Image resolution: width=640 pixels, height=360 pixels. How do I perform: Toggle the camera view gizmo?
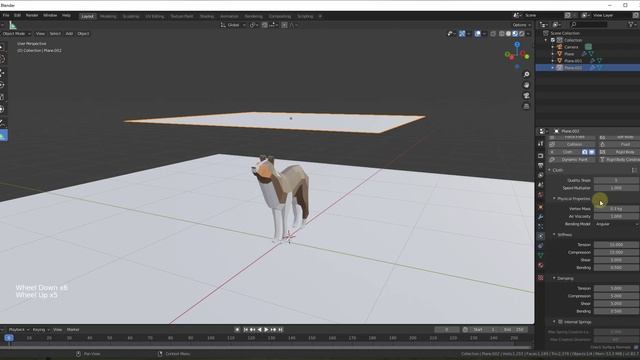(x=526, y=96)
